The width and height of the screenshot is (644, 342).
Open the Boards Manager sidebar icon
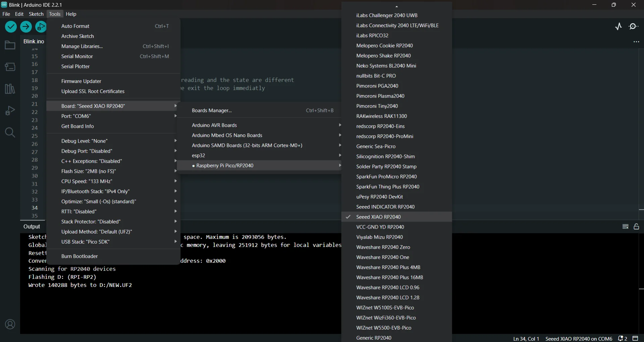click(10, 67)
